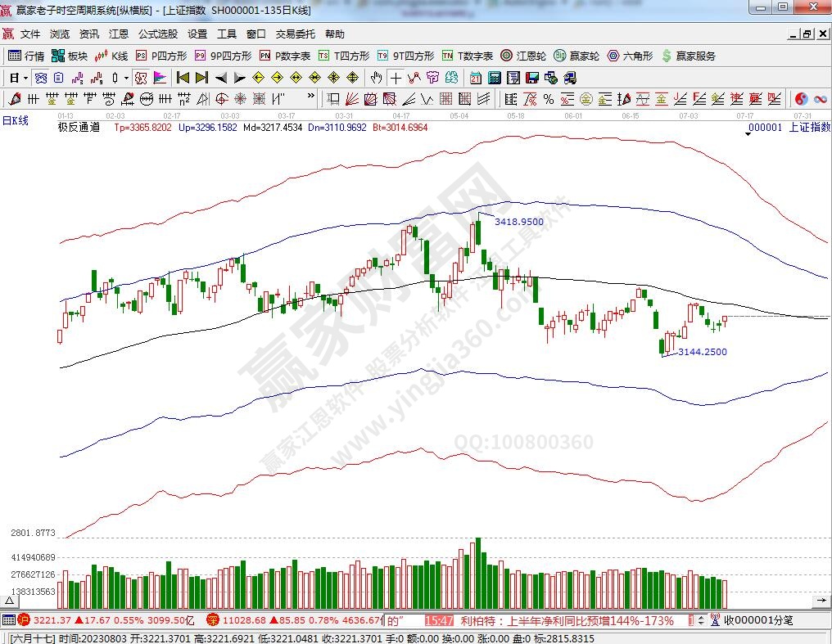Toggle the crosshair cursor button
832x644 pixels.
396,78
